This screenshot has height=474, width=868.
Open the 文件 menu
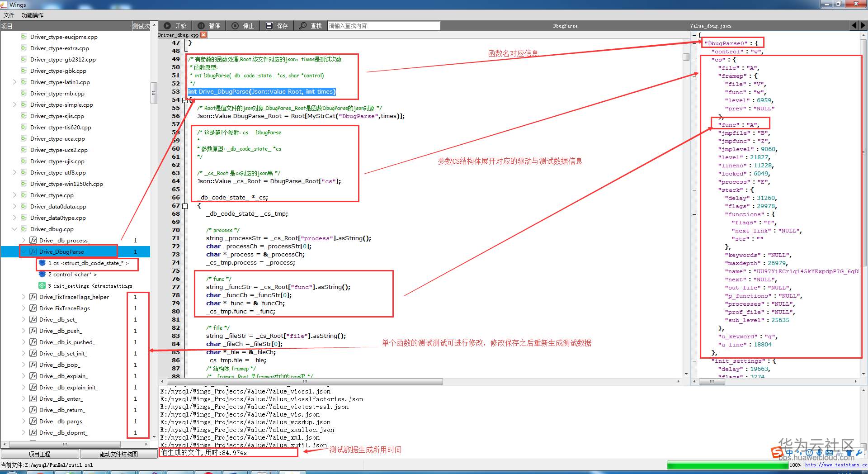pos(9,15)
